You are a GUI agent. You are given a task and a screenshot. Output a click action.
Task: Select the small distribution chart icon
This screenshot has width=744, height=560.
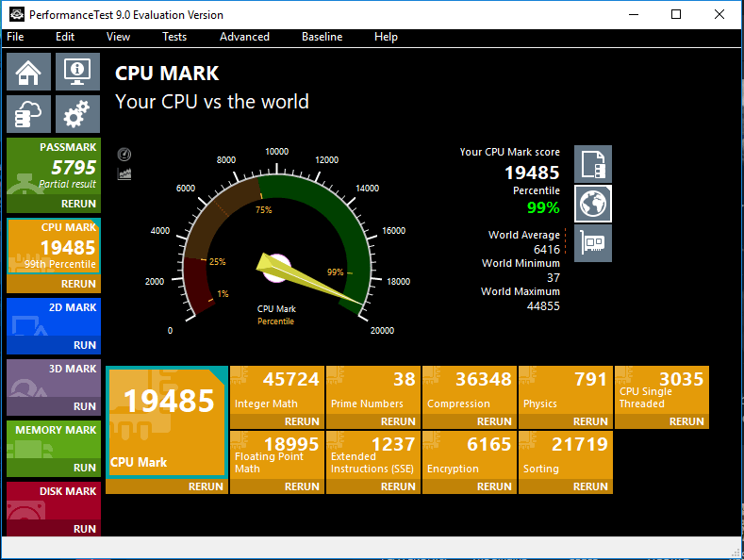[x=124, y=173]
